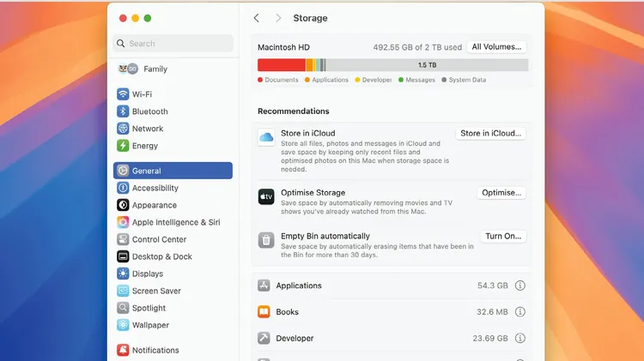
Task: Click the Search field in sidebar
Action: (x=173, y=44)
